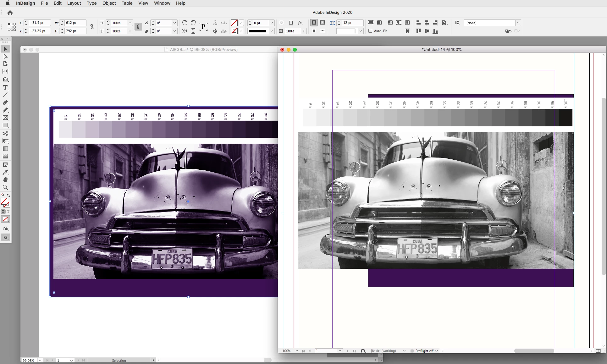Open the object style [None] dropdown
607x364 pixels.
click(x=518, y=23)
